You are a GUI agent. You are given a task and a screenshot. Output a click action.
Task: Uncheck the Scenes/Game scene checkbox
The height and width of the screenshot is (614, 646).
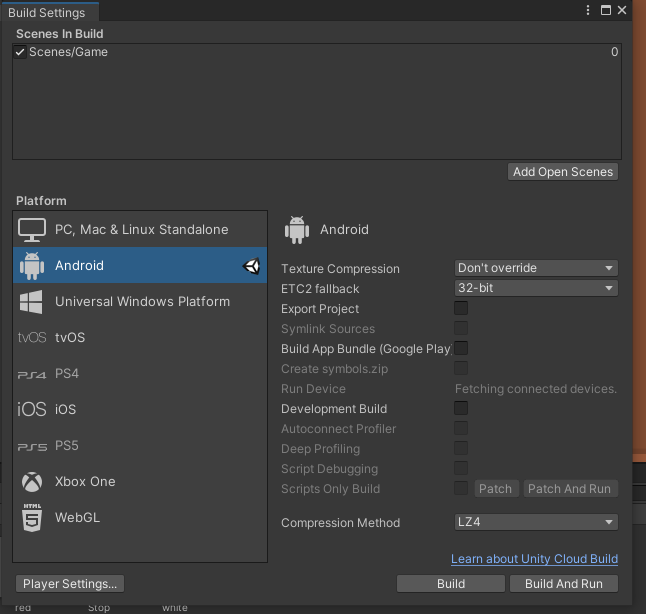tap(20, 52)
